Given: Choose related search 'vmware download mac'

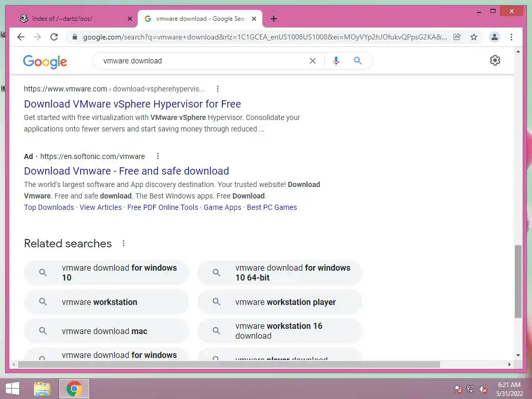Looking at the screenshot, I should pyautogui.click(x=106, y=331).
